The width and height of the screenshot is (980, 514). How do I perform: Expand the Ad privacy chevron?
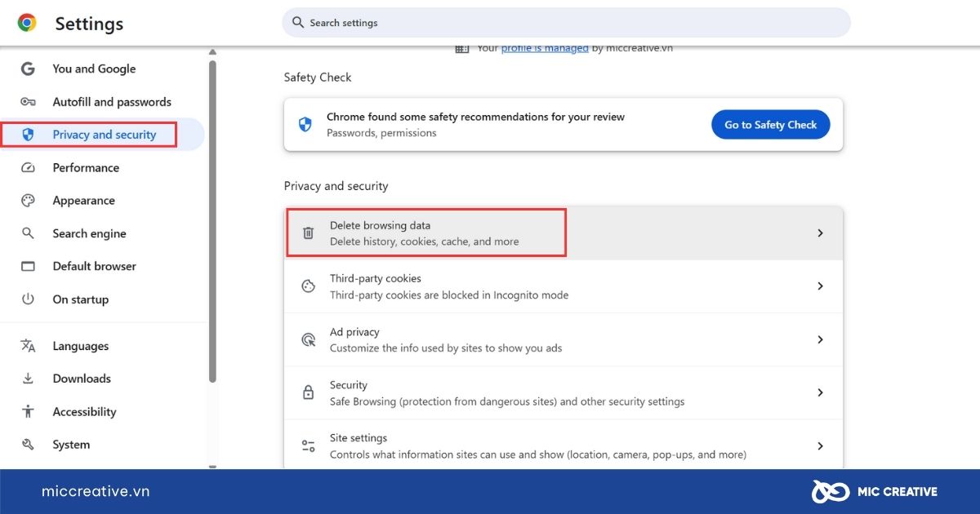tap(821, 339)
